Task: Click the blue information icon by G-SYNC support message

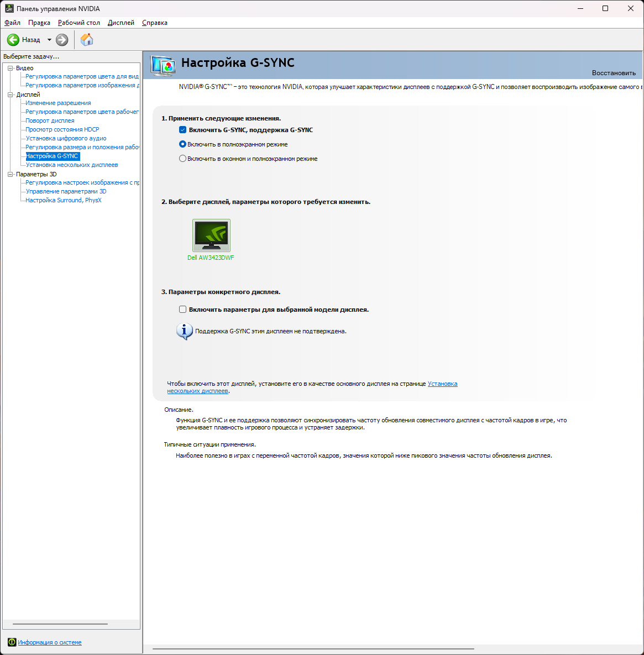Action: 184,331
